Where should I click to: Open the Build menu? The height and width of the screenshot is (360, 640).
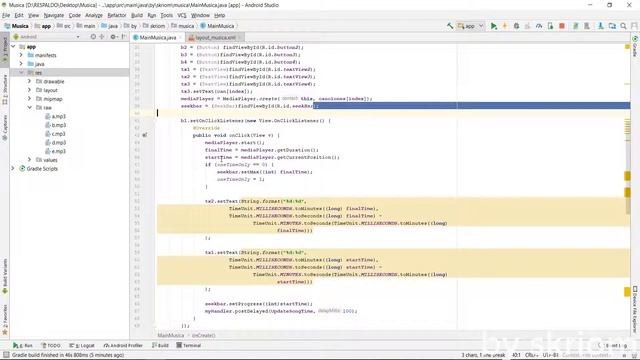[x=137, y=15]
